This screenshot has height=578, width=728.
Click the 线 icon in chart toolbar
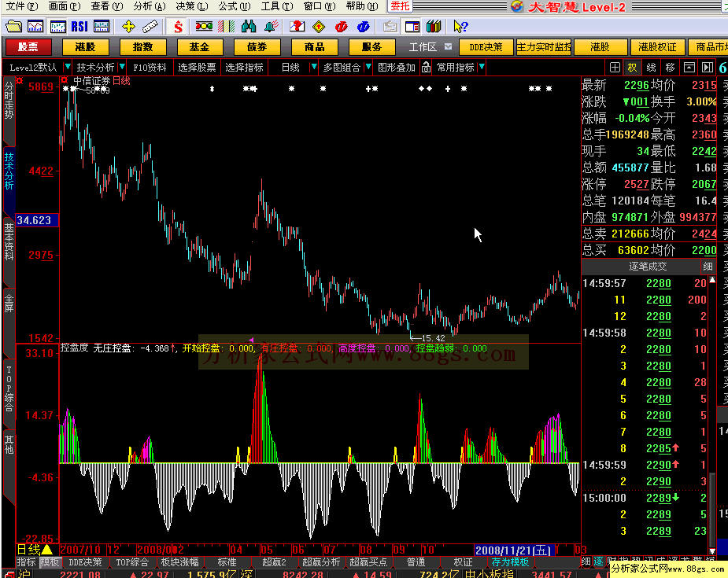coord(652,68)
